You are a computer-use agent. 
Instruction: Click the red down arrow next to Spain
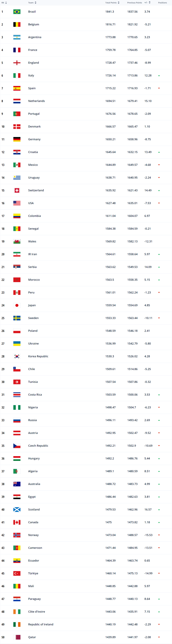pyautogui.click(x=159, y=88)
